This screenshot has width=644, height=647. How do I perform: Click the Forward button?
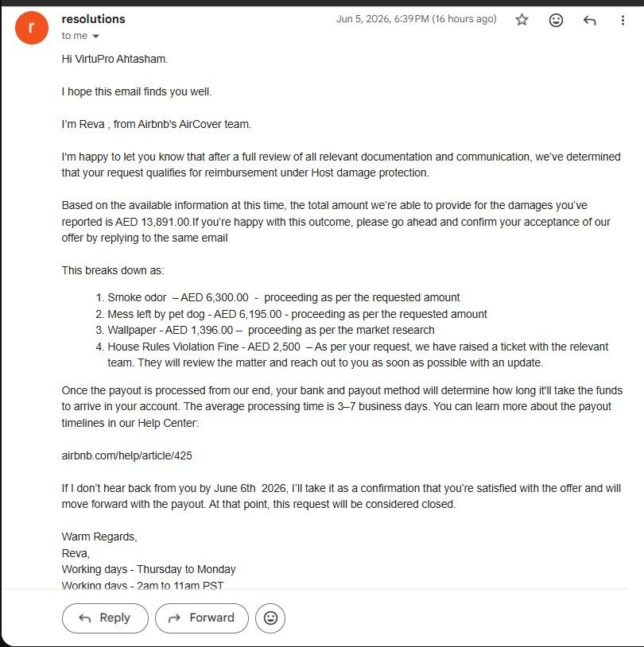(x=202, y=618)
